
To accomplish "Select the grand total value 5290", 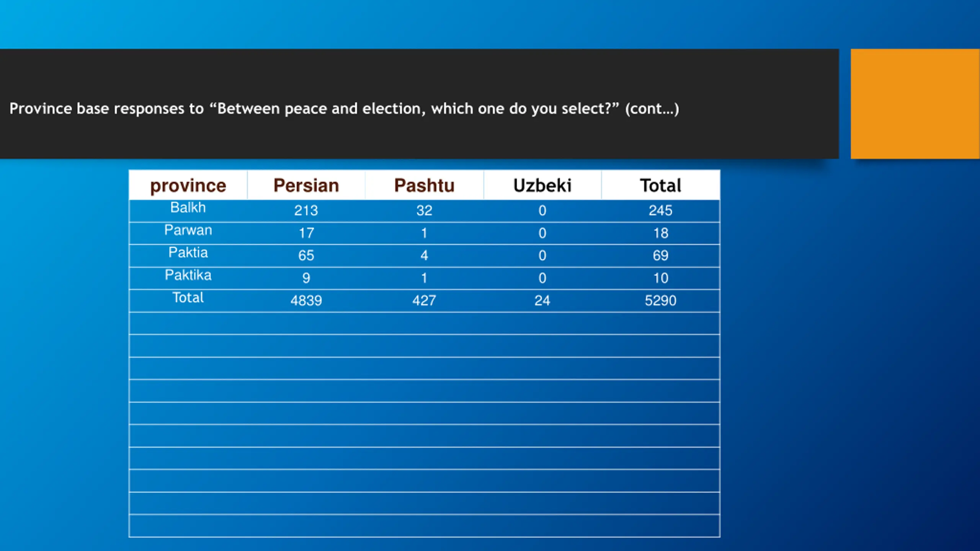I will click(660, 301).
